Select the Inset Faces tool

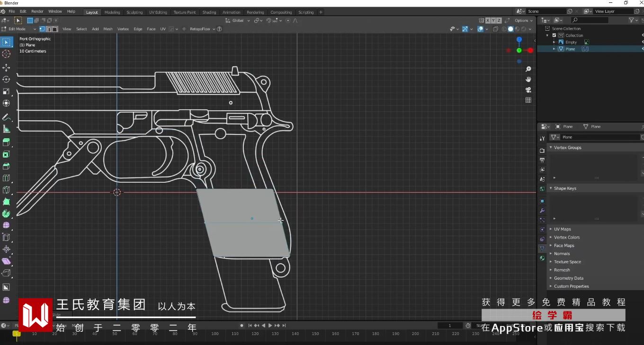coord(6,154)
